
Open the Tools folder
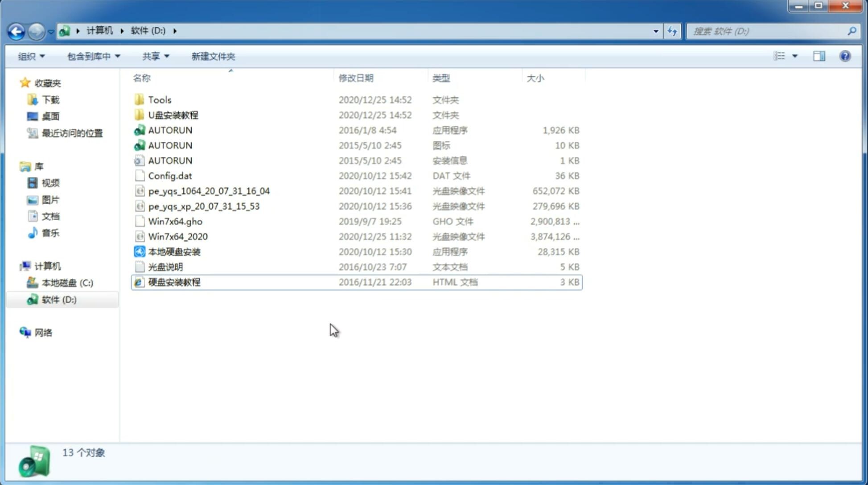click(159, 99)
